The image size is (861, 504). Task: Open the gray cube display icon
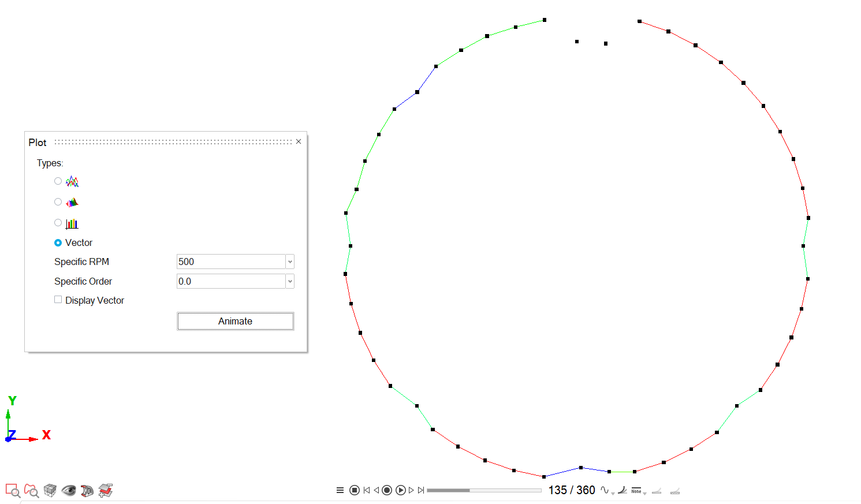coord(50,491)
